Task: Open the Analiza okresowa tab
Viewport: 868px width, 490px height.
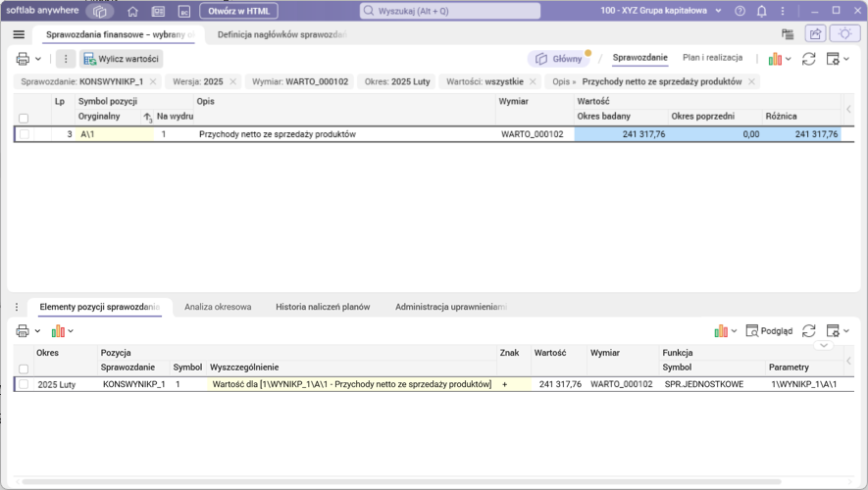Action: pos(218,307)
